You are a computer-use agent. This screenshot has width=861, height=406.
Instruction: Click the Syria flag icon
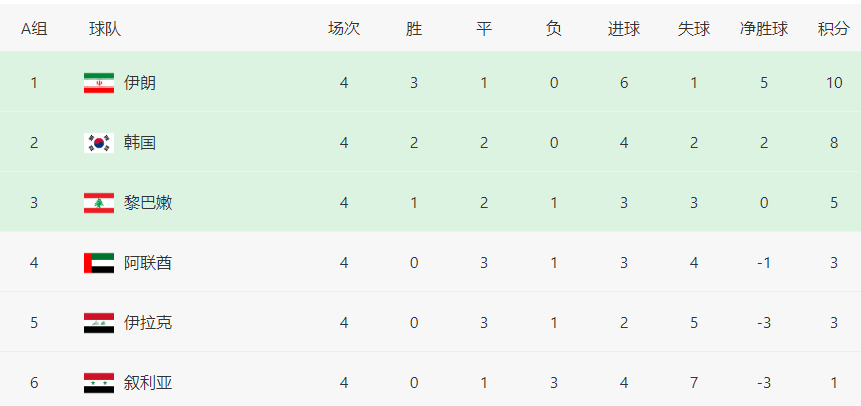pos(99,383)
